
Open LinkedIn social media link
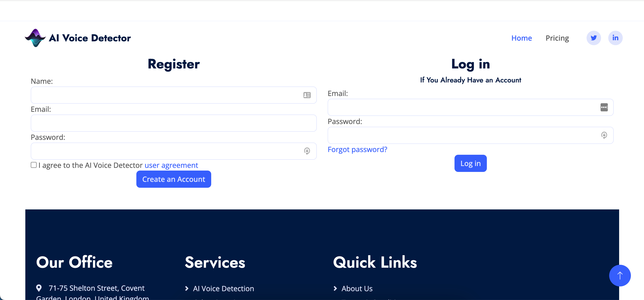(615, 37)
